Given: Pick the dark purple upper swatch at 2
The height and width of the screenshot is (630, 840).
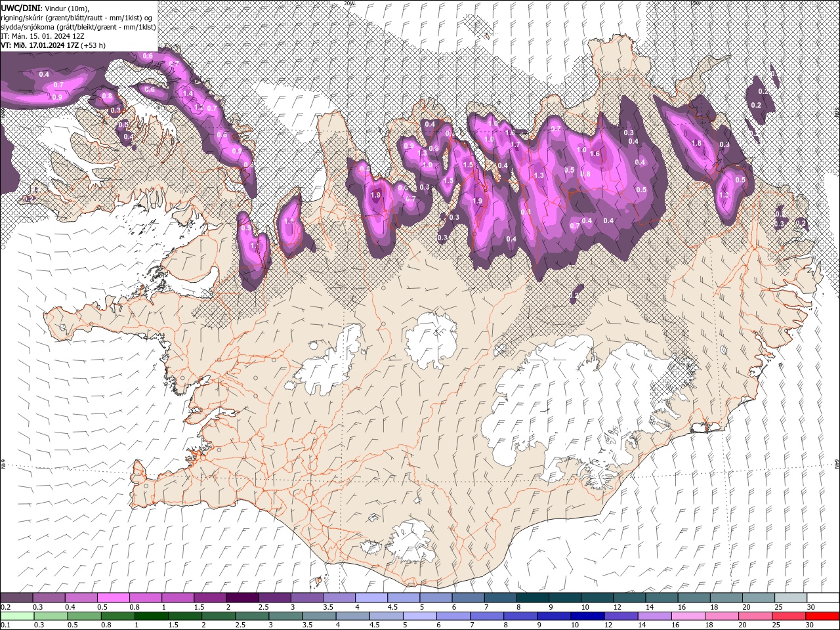Looking at the screenshot, I should 241,598.
